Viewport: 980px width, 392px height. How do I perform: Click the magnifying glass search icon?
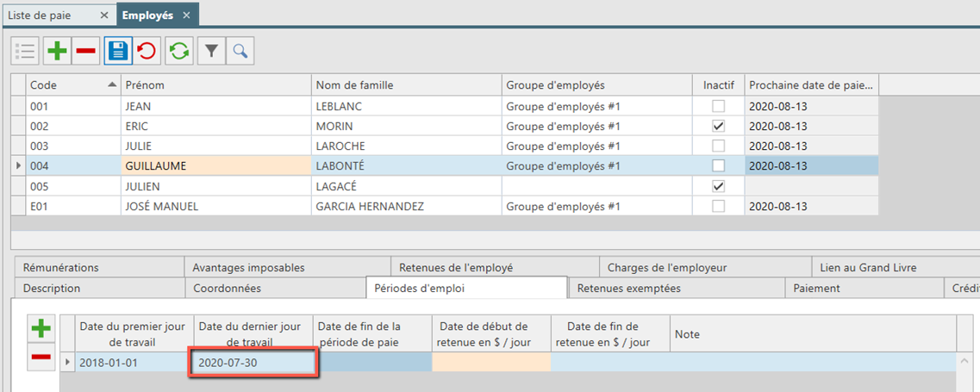coord(240,51)
